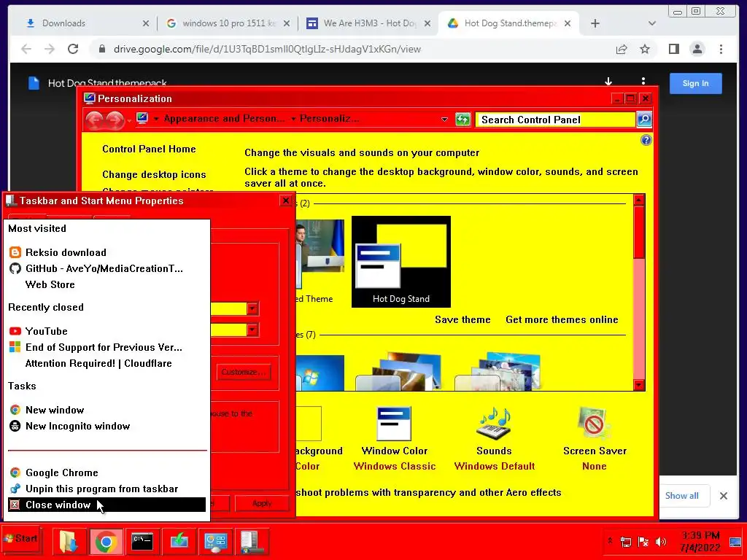Open Chrome three-dot menu
This screenshot has width=747, height=560.
pos(721,49)
